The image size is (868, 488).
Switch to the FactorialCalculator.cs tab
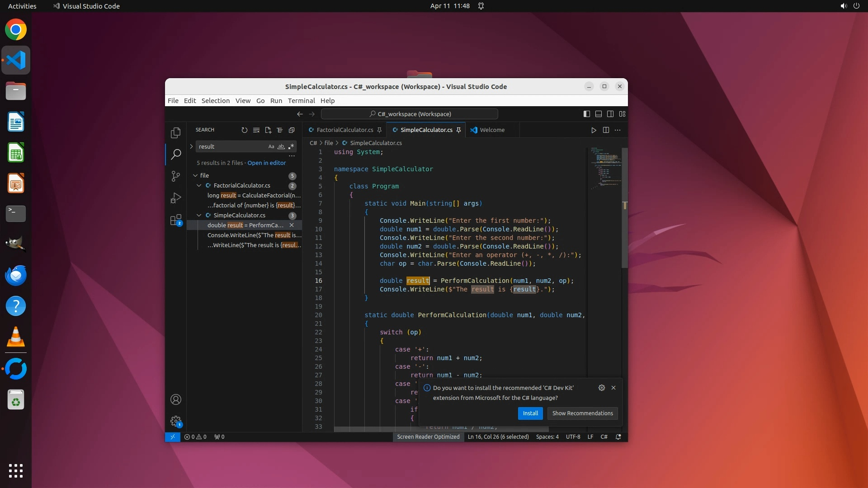point(344,130)
